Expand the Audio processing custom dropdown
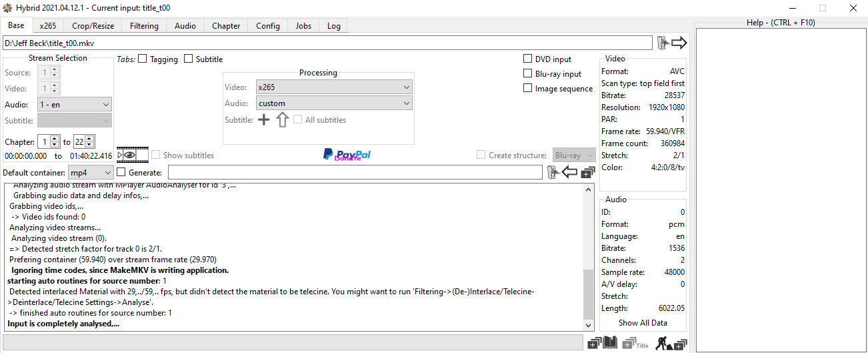The image size is (868, 353). (334, 103)
